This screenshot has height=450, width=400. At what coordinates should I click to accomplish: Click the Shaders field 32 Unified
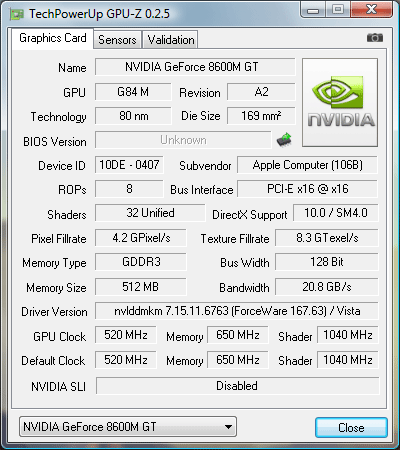click(x=150, y=213)
